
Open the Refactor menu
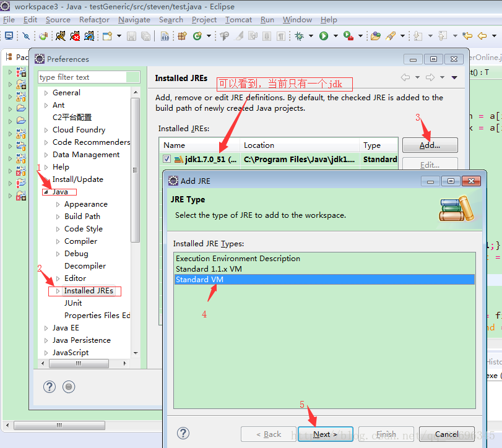point(95,20)
